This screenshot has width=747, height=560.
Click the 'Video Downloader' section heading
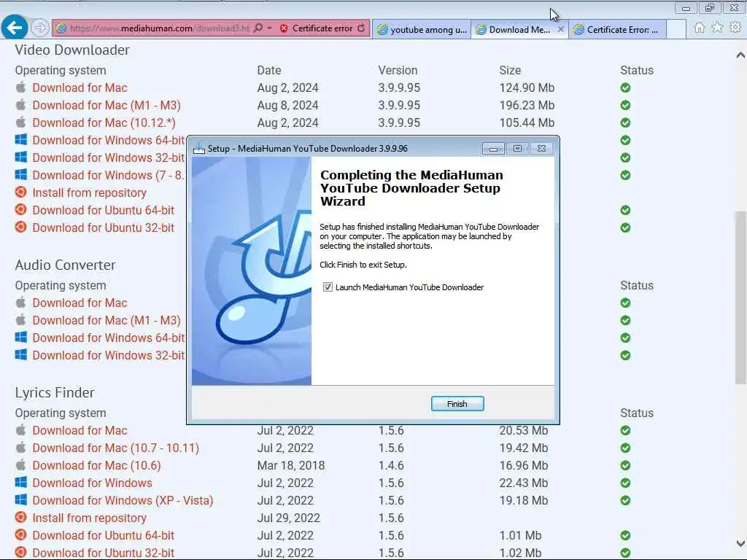[x=72, y=50]
